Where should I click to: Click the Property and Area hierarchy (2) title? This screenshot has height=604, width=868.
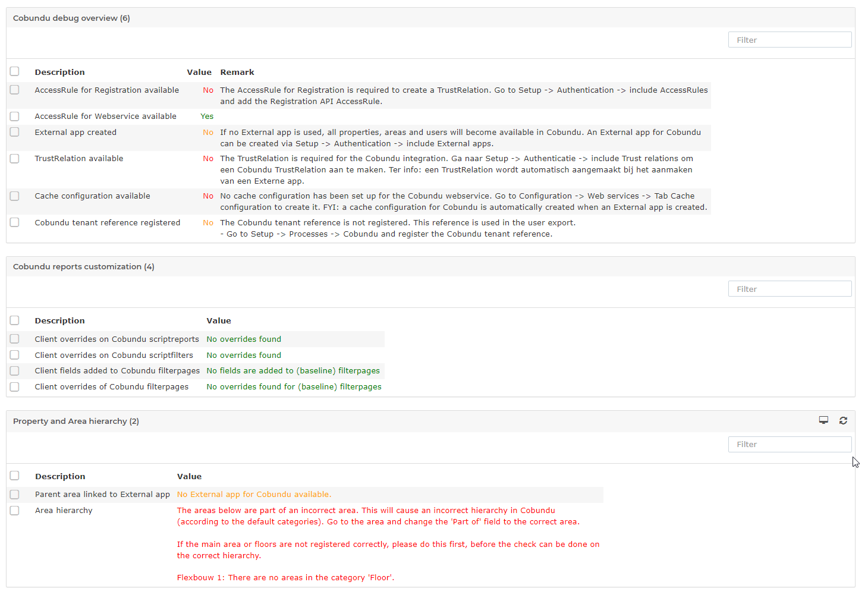click(76, 421)
